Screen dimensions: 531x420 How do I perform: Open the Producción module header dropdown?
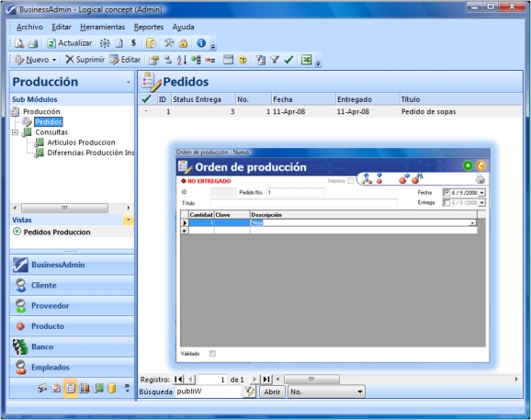[129, 82]
